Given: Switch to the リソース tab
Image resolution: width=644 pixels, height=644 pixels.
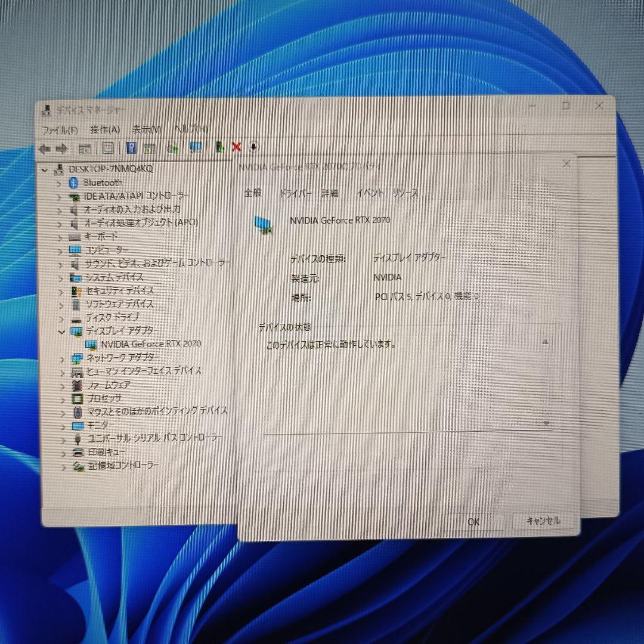Looking at the screenshot, I should 405,193.
